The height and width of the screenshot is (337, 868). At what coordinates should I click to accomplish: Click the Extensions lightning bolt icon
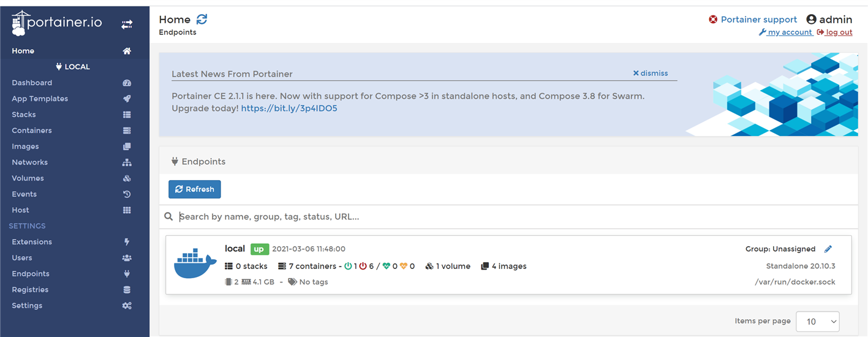pyautogui.click(x=127, y=242)
